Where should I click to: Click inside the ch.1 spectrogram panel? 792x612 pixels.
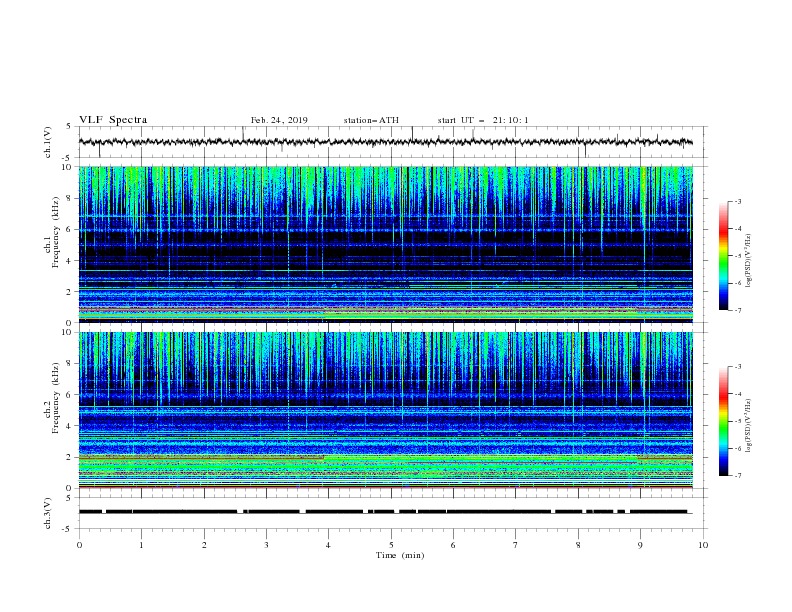click(x=386, y=244)
